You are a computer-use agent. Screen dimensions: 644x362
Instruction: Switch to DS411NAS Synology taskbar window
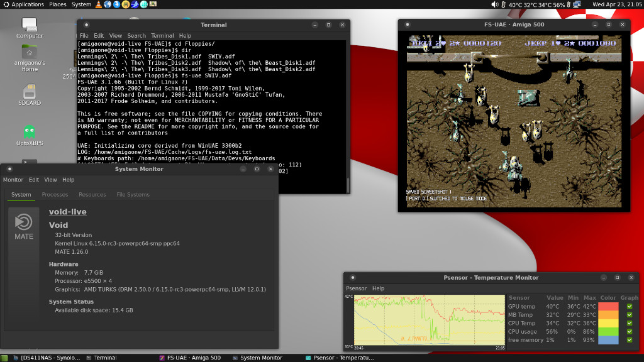47,358
